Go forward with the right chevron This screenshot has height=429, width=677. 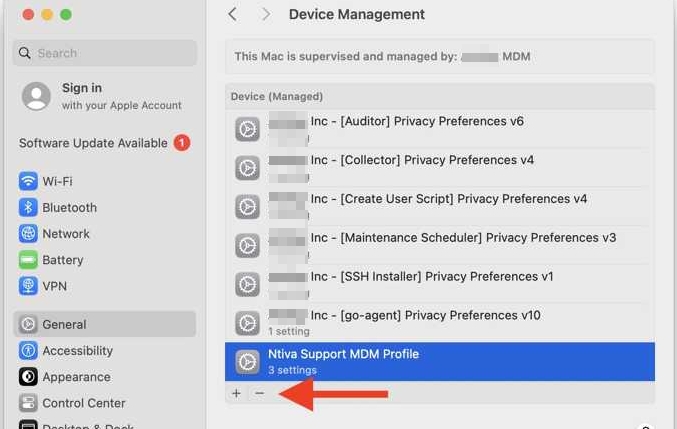(x=266, y=14)
